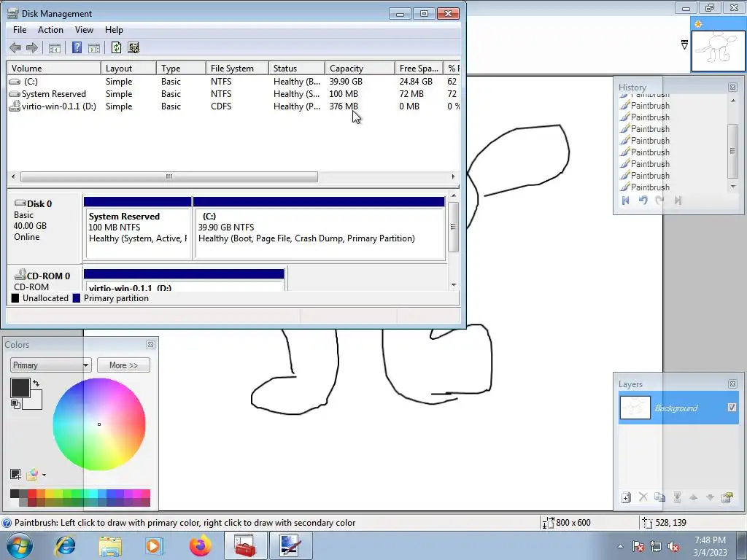Expand the palette menu dropdown arrow
The height and width of the screenshot is (560, 747).
pos(44,475)
